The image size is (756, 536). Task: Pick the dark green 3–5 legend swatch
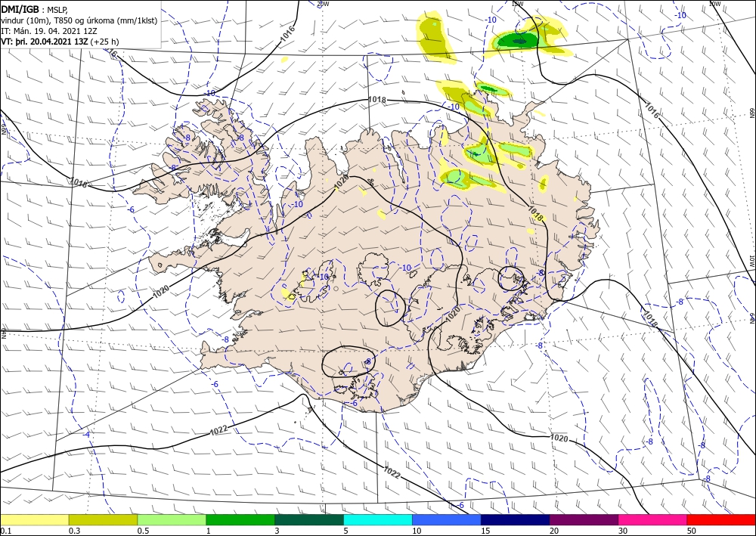309,519
